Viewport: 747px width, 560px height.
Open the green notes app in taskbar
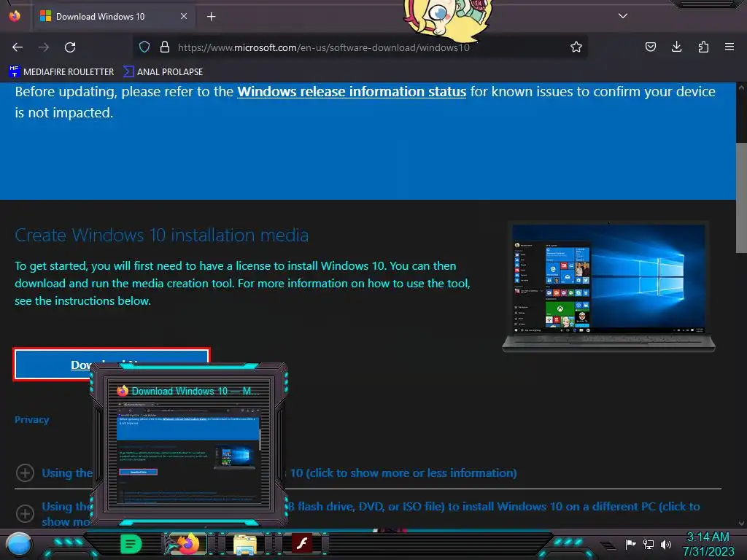(x=131, y=544)
